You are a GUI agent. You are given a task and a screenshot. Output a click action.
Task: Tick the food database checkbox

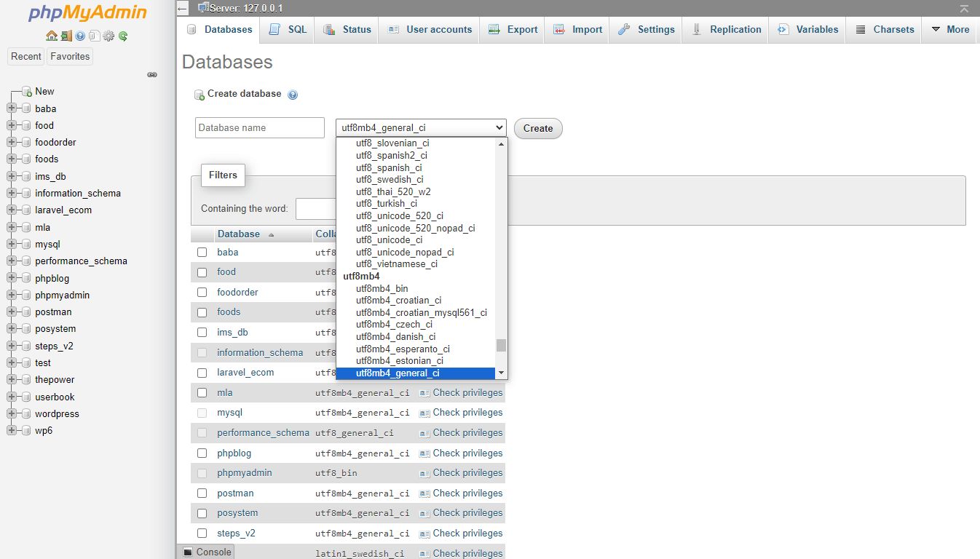tap(202, 272)
